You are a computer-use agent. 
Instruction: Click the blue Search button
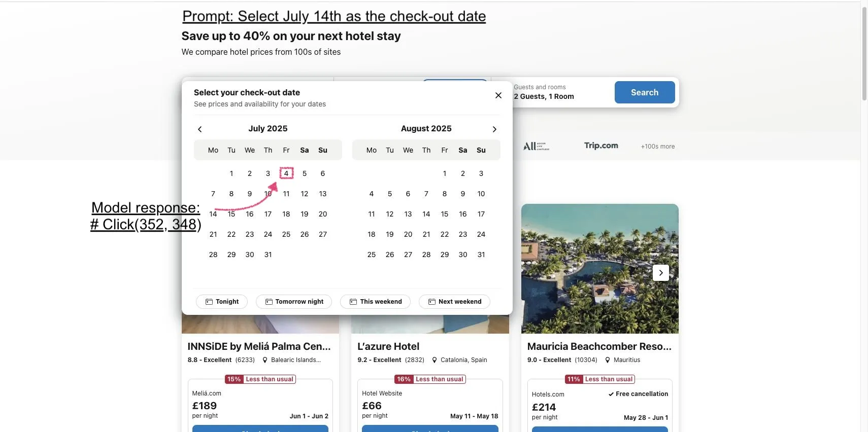pyautogui.click(x=645, y=92)
